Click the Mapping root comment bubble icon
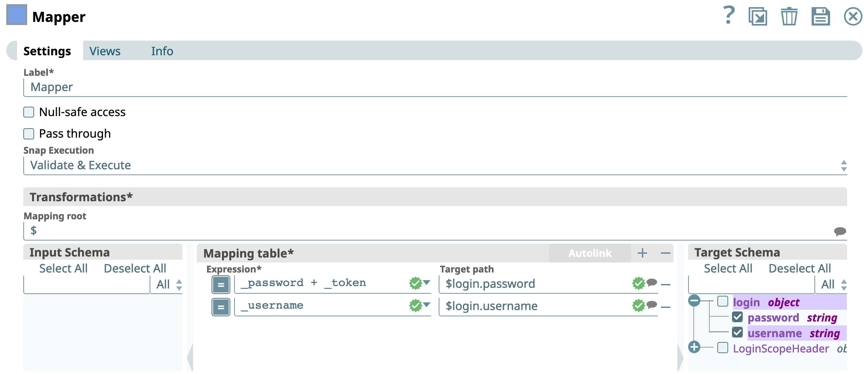This screenshot has height=374, width=868. [x=840, y=231]
